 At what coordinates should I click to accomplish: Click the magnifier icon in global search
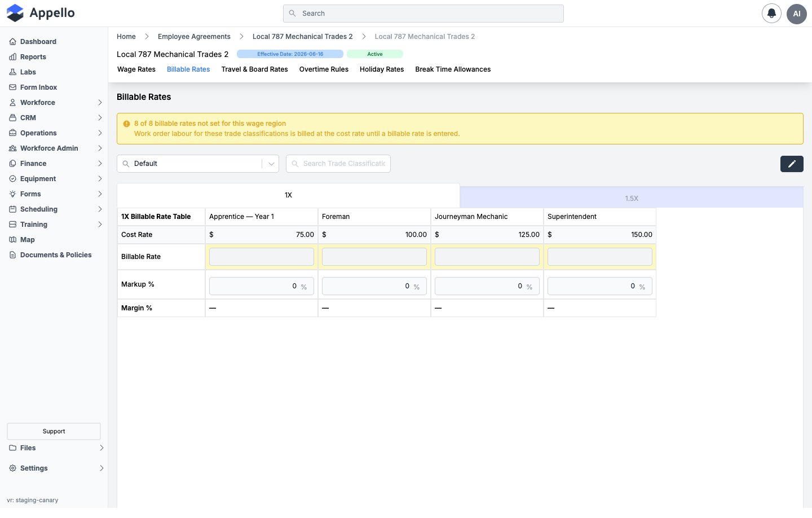[292, 14]
